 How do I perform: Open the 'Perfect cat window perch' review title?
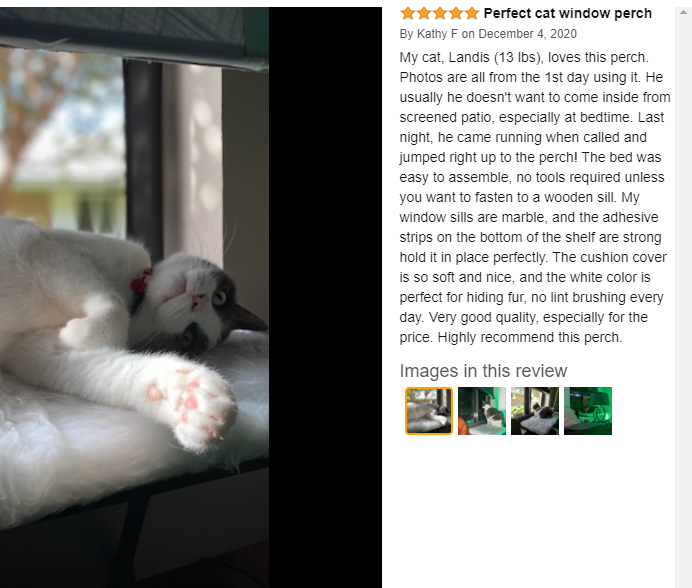[x=568, y=13]
